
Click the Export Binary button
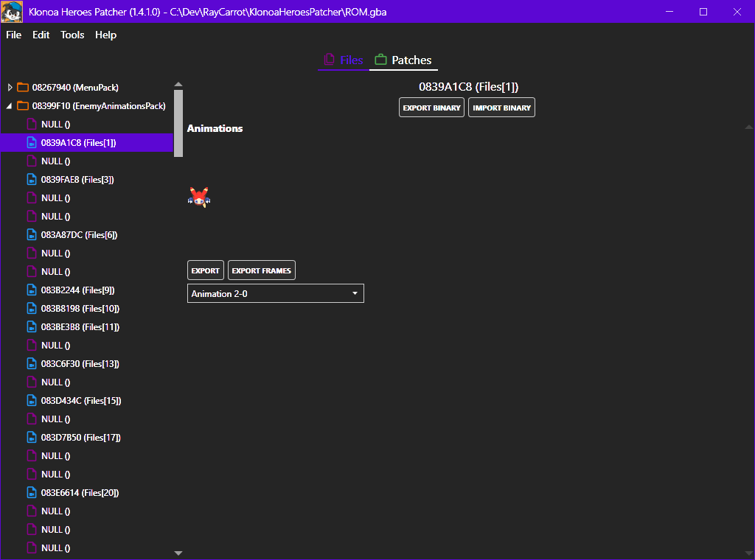[431, 108]
